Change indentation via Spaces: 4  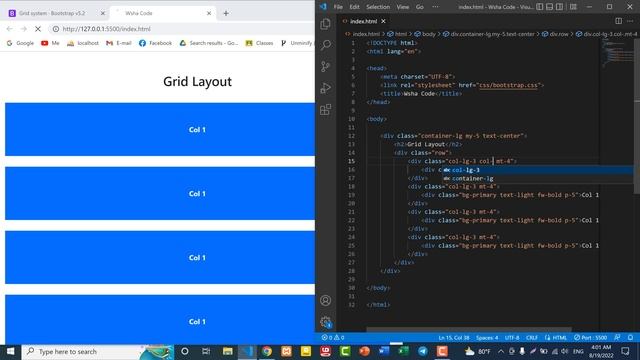tap(487, 338)
